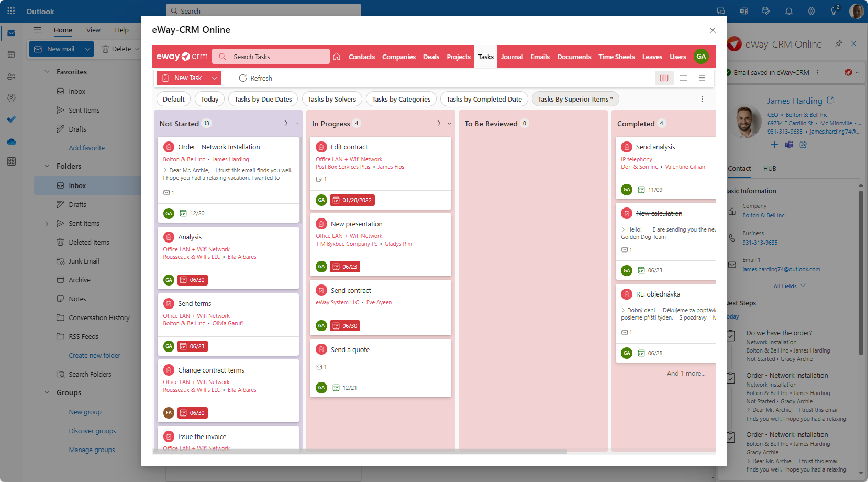The height and width of the screenshot is (482, 868).
Task: Open New Task dropdown arrow
Action: point(215,78)
